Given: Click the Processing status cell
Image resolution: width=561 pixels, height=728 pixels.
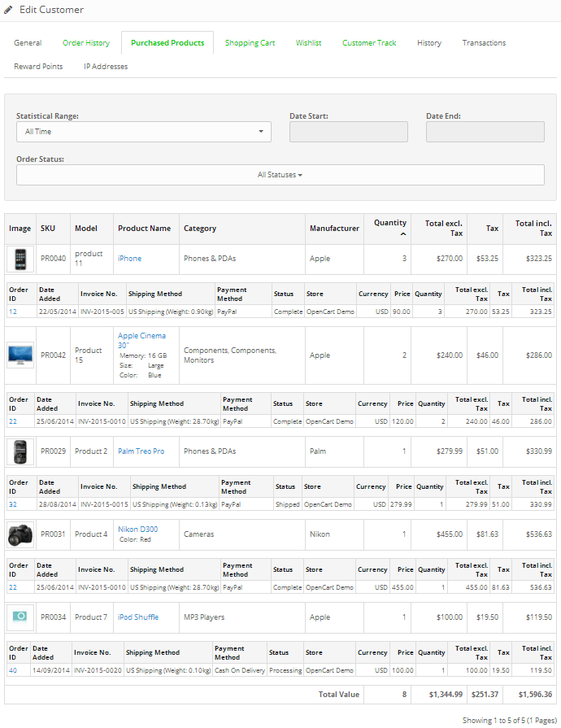Looking at the screenshot, I should tap(285, 670).
